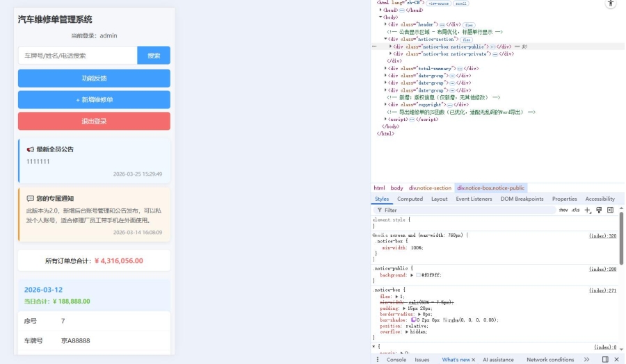Click the accessibility figure icon in DevTools
Viewport: 626px width, 364px height.
[611, 3]
